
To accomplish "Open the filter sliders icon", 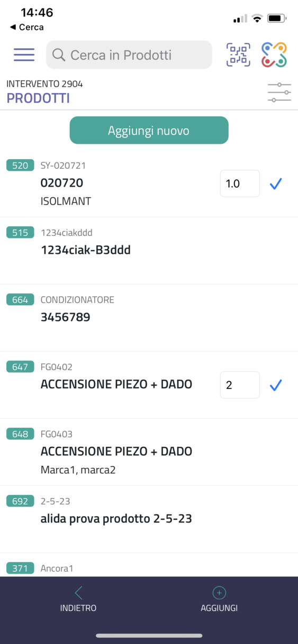I will click(x=279, y=93).
